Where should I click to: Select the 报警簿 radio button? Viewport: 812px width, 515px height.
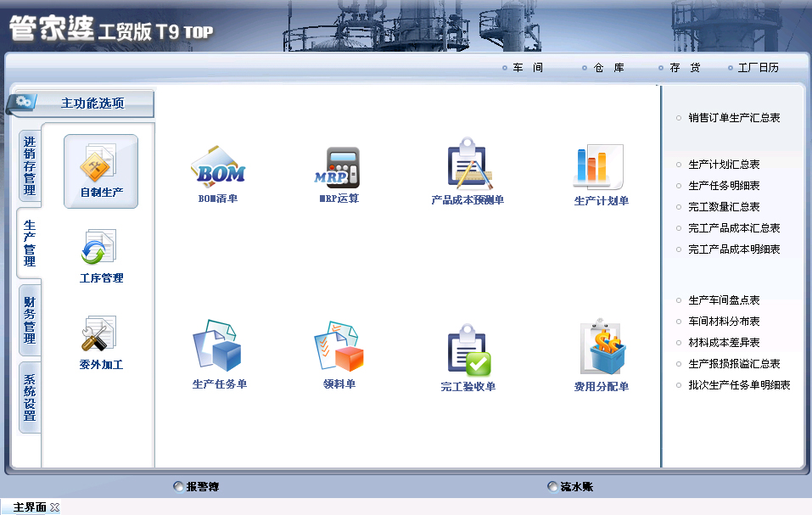tap(178, 487)
